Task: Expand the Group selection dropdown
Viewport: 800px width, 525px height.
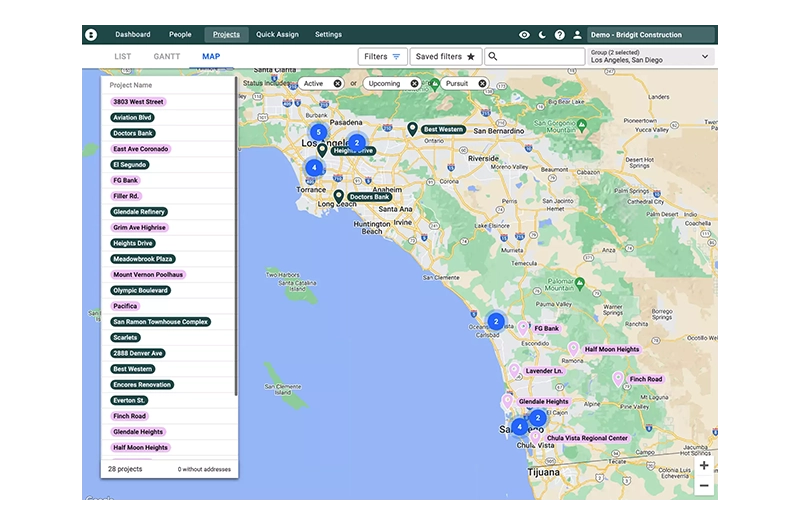Action: (x=651, y=57)
